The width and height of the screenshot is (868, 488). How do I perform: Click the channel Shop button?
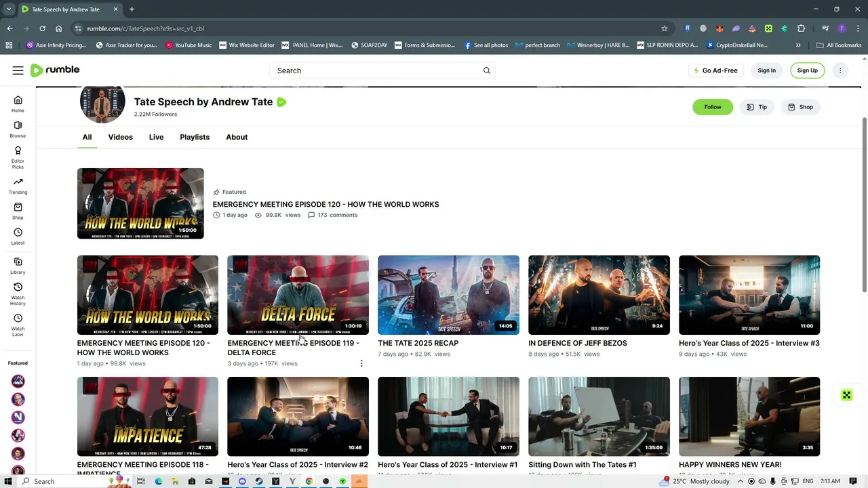(x=800, y=107)
